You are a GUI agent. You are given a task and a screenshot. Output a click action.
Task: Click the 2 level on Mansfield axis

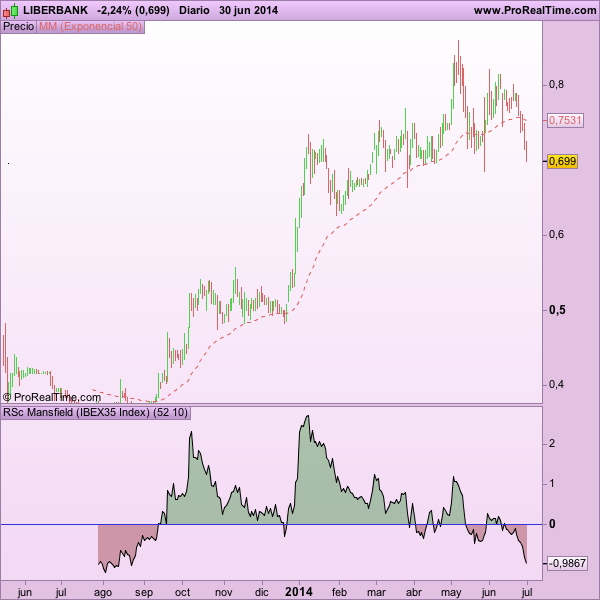552,443
